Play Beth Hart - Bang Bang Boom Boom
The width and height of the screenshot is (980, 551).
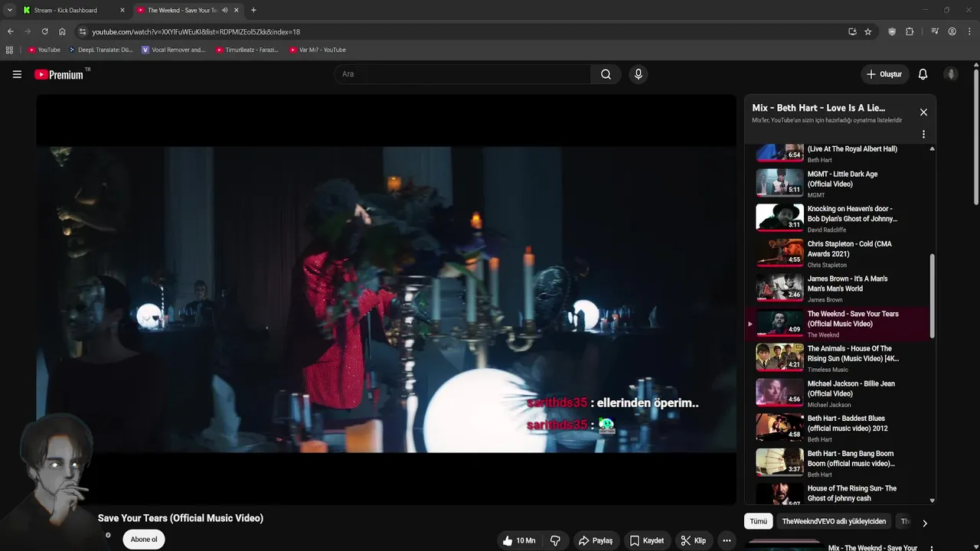pyautogui.click(x=838, y=464)
